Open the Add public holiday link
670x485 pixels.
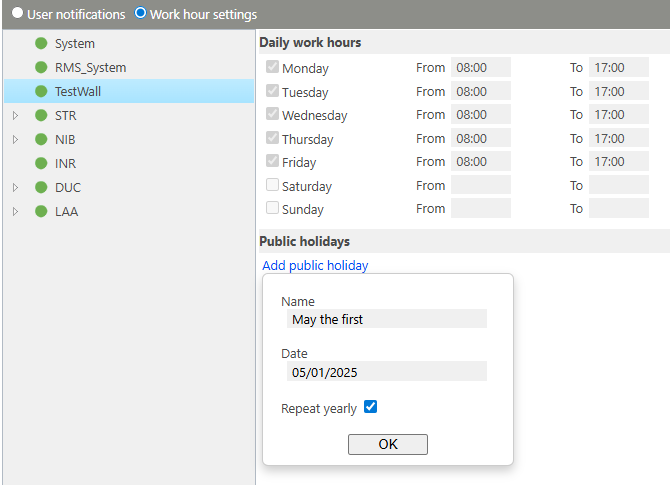pos(315,265)
